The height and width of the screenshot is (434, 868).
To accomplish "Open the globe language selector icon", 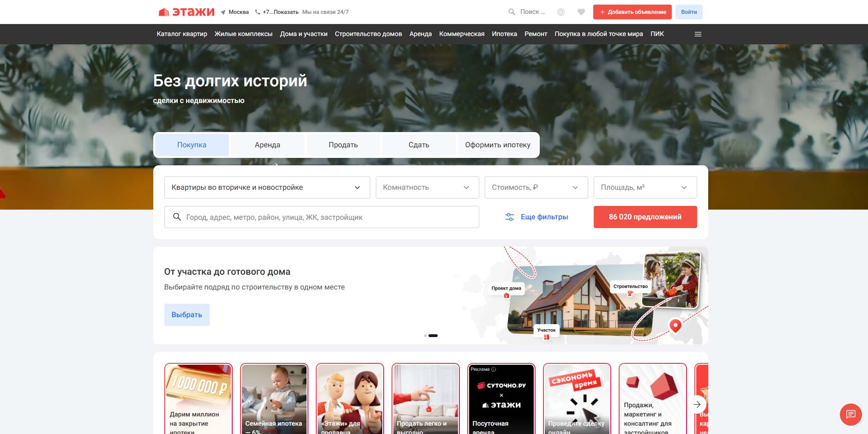I will coord(561,12).
